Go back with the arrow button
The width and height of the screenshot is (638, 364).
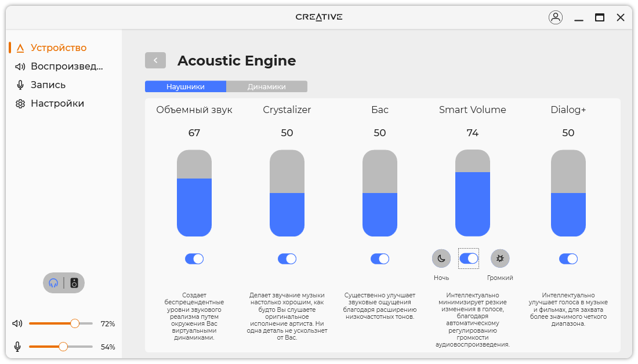(x=155, y=60)
